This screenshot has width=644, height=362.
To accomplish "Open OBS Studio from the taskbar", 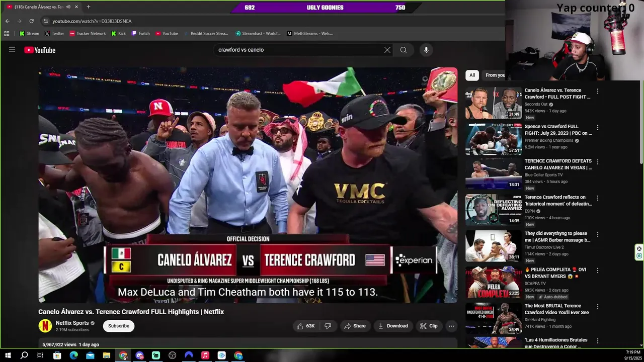I will (x=173, y=355).
